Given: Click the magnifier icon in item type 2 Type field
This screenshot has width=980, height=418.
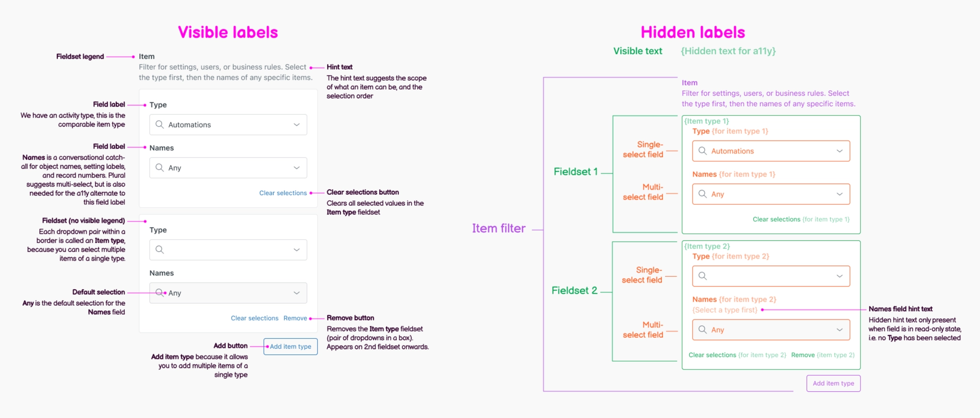Looking at the screenshot, I should [x=703, y=276].
